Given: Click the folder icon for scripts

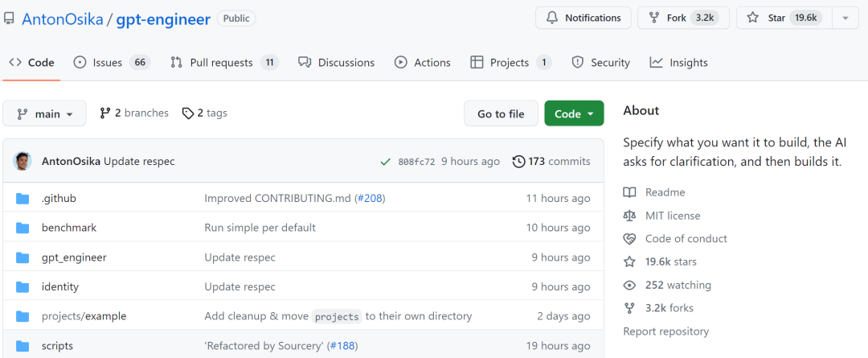Looking at the screenshot, I should pyautogui.click(x=23, y=346).
